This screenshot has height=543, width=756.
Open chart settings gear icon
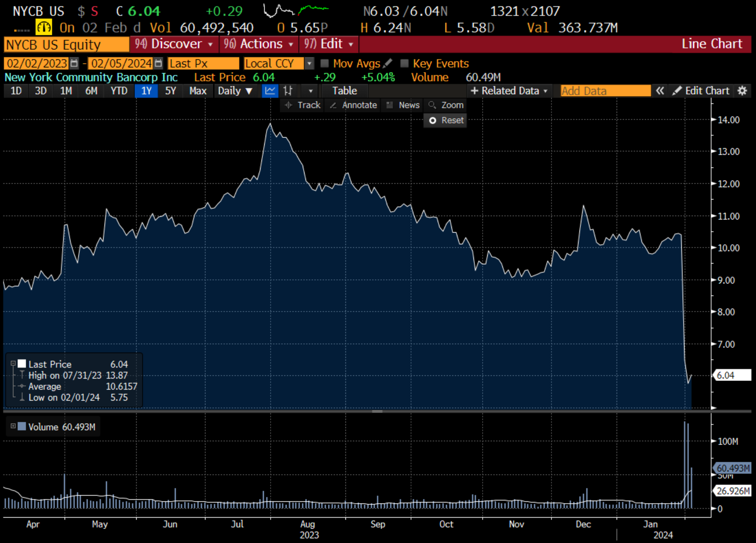[x=742, y=91]
